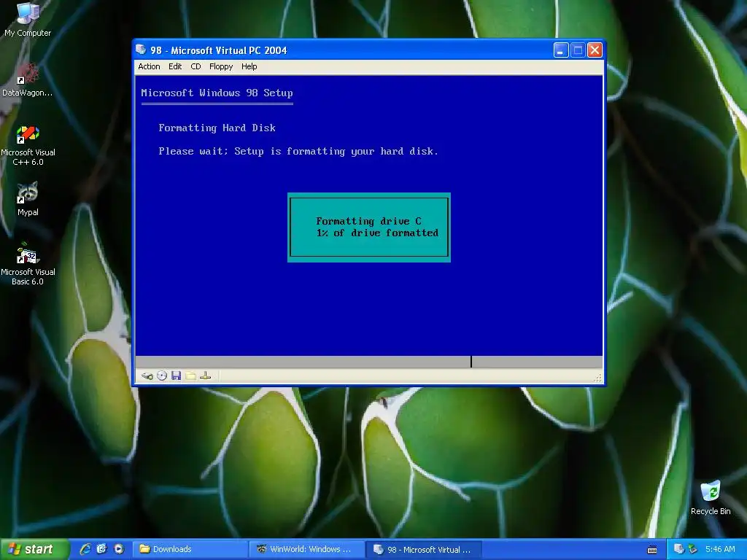Click the "1% of drive formatted" progress text
This screenshot has height=560, width=747.
pyautogui.click(x=377, y=233)
